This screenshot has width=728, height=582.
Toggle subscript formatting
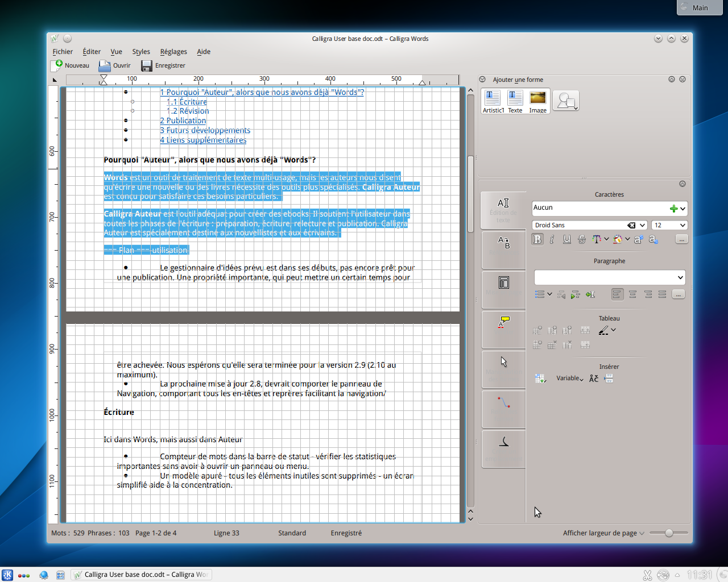point(653,239)
